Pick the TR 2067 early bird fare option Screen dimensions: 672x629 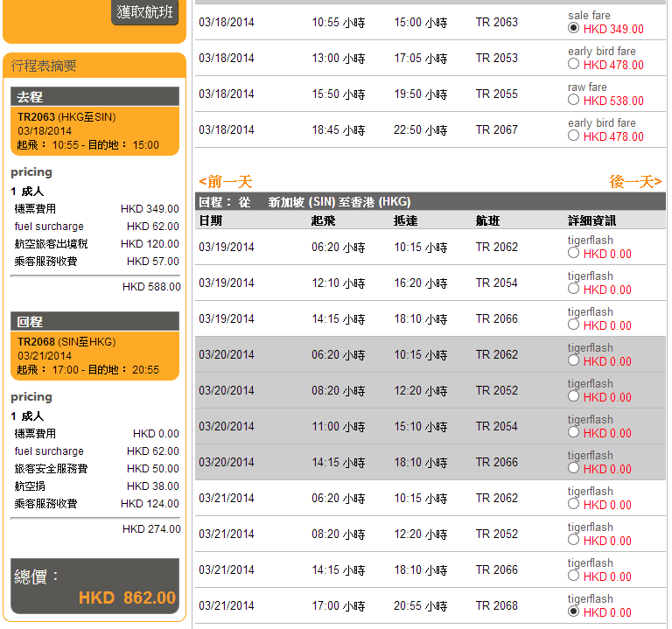click(574, 136)
